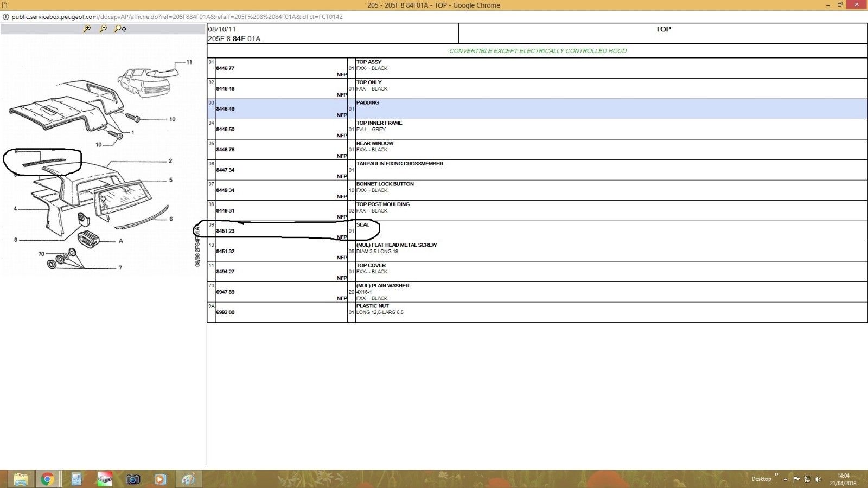868x488 pixels.
Task: Click the REAR WINDOW description
Action: point(375,144)
